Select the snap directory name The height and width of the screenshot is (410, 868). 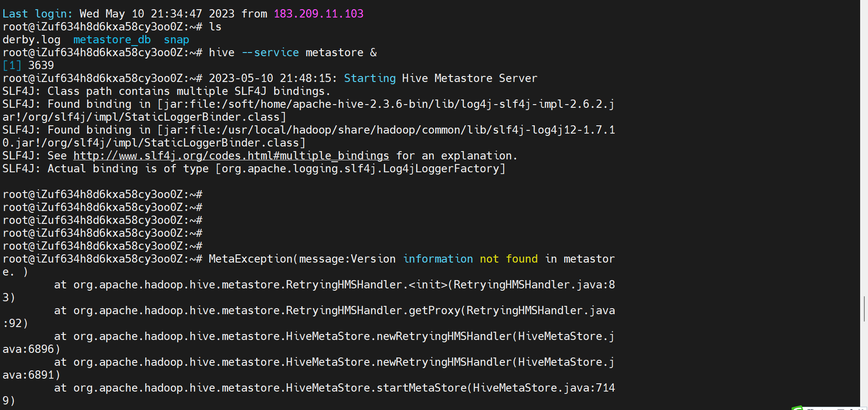tap(176, 40)
